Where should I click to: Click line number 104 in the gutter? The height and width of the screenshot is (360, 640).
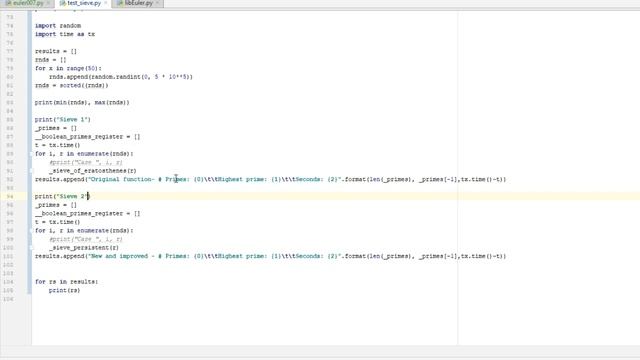coord(8,282)
